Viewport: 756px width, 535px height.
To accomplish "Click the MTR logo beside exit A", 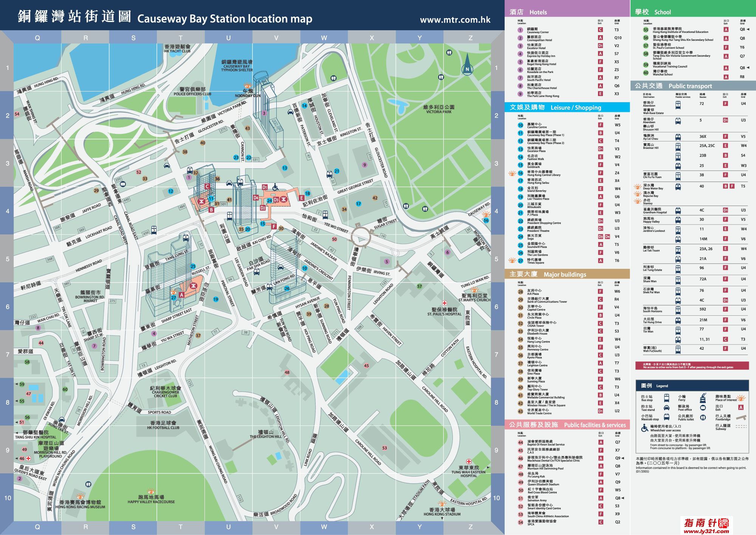I will tap(193, 286).
